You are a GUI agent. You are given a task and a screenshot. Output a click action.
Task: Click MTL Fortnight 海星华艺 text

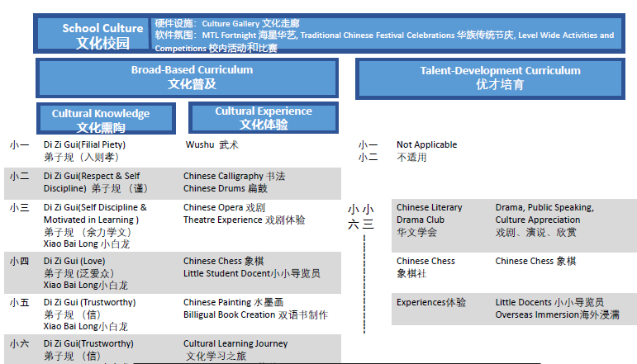(x=249, y=35)
